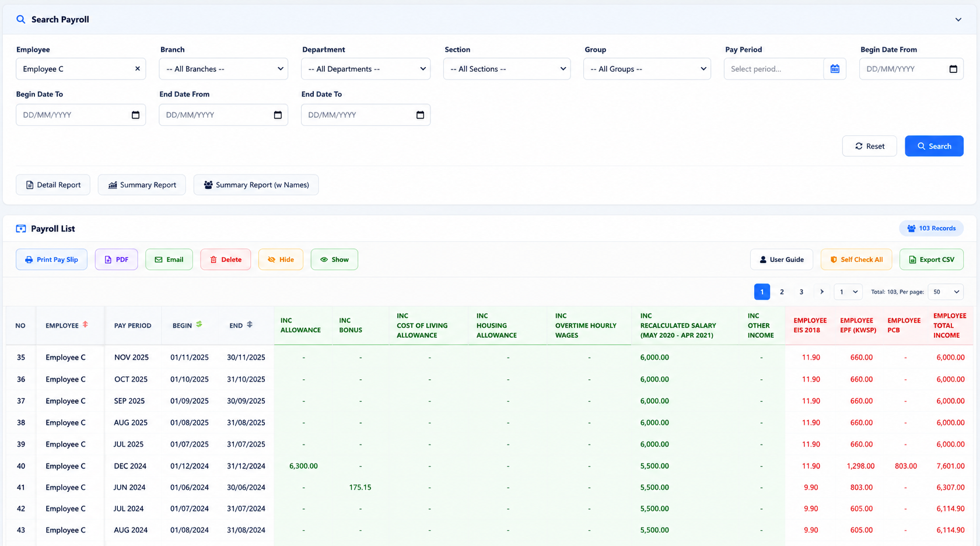The height and width of the screenshot is (546, 980).
Task: Collapse the Search Payroll panel chevron
Action: 958,19
